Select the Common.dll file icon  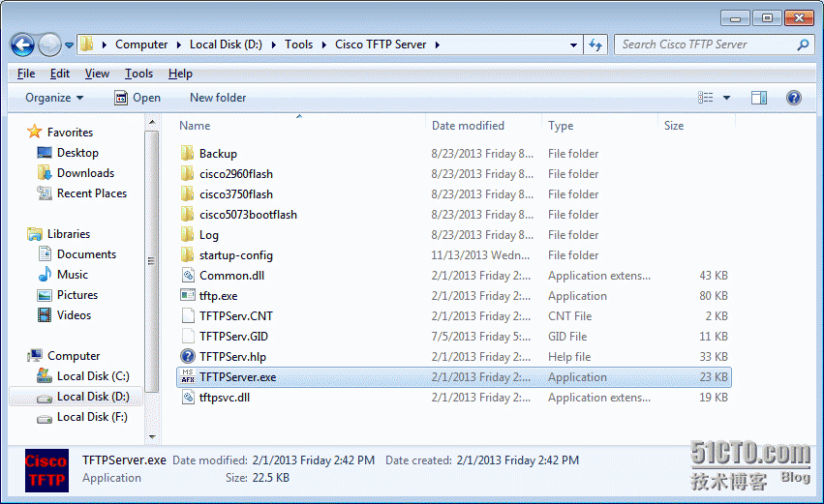188,275
